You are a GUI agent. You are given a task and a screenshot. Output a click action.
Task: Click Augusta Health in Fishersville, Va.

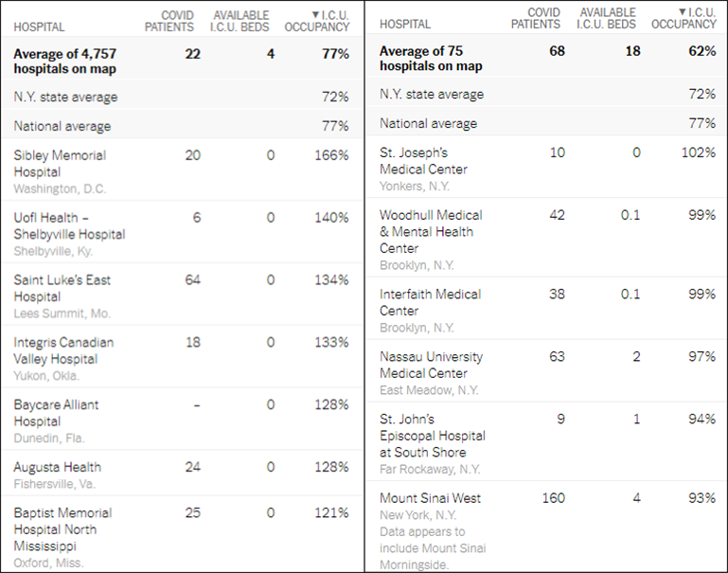[x=57, y=467]
